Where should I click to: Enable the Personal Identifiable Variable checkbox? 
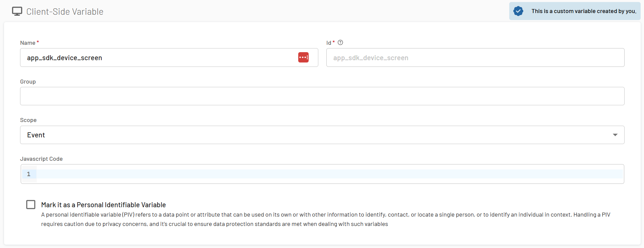(x=31, y=205)
